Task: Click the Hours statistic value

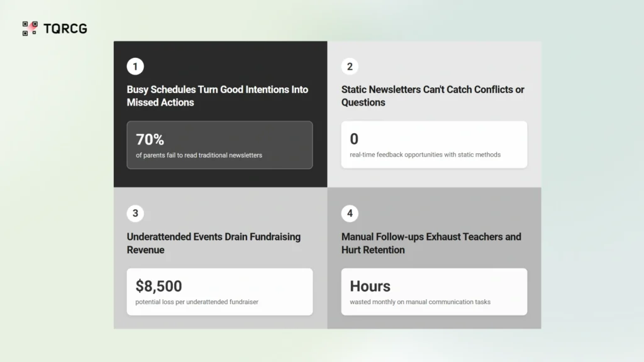Action: click(370, 287)
